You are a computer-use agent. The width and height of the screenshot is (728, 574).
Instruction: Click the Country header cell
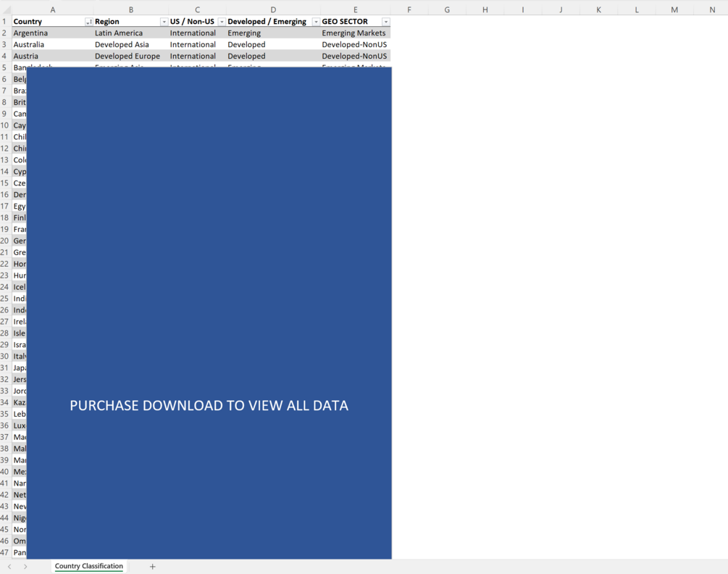click(x=52, y=21)
